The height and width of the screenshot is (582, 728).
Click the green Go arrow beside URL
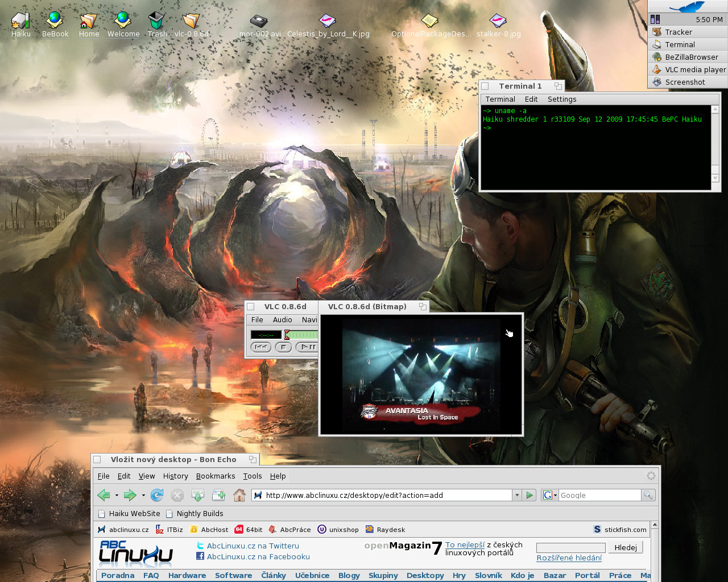coord(530,495)
